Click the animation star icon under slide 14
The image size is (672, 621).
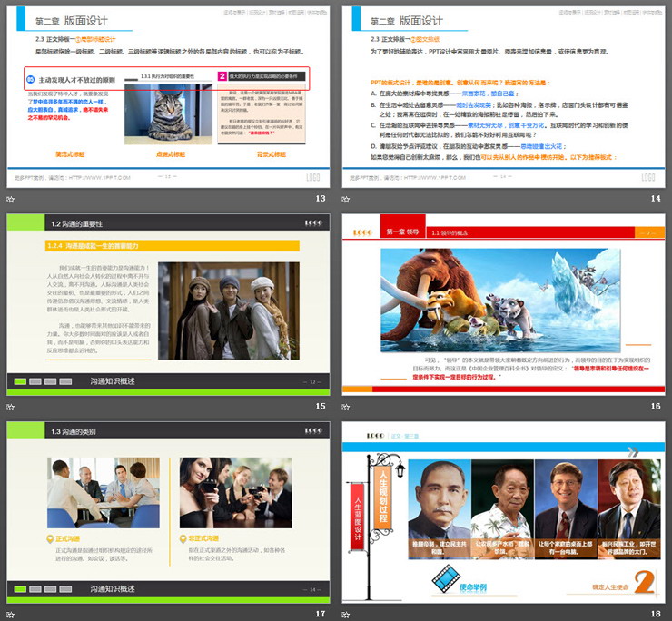tap(345, 200)
